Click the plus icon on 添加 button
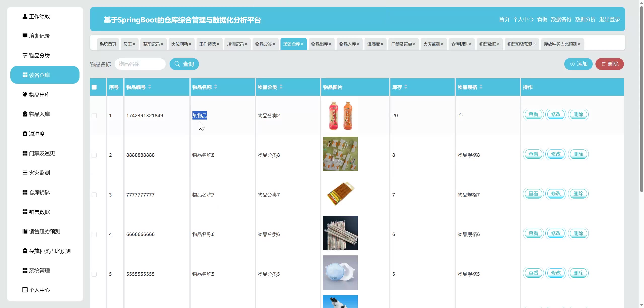 [572, 64]
